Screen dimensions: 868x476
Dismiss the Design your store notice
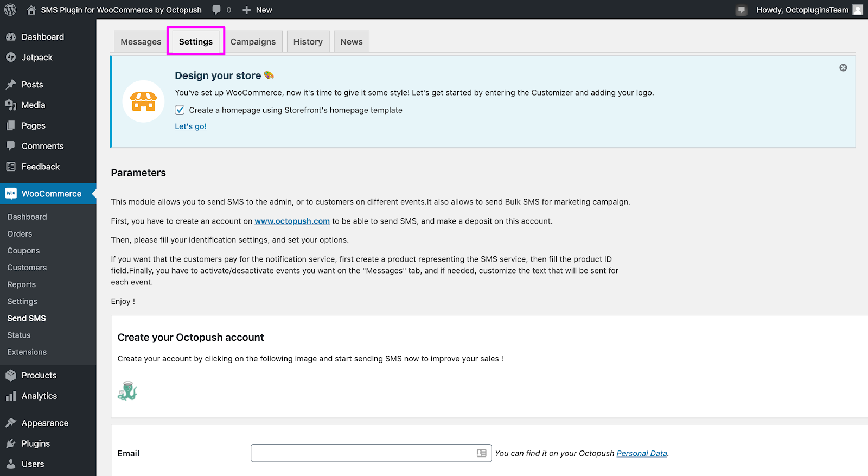point(843,68)
